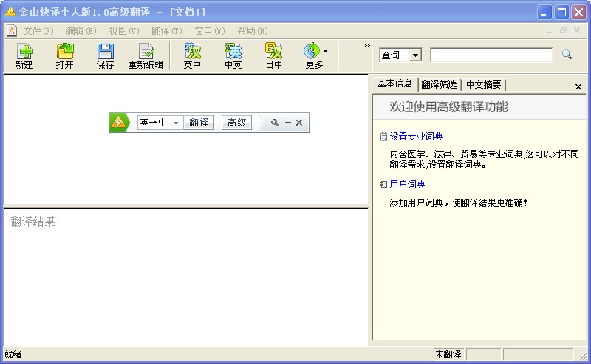Switch to the 中文摘要 tab
Viewport: 591px width, 364px height.
(x=484, y=85)
